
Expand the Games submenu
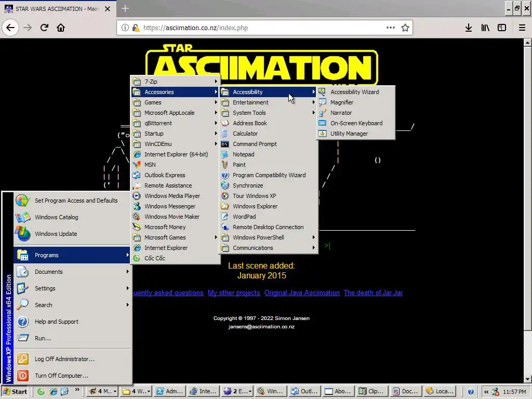pyautogui.click(x=176, y=102)
